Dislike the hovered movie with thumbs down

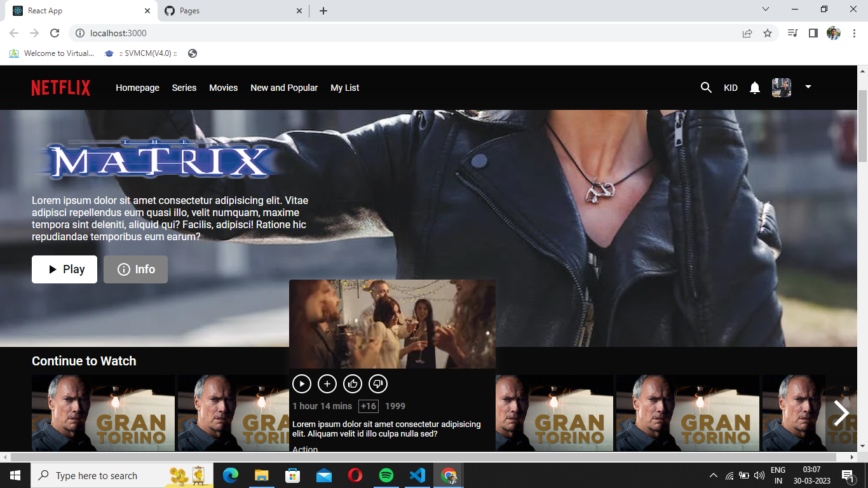[378, 384]
